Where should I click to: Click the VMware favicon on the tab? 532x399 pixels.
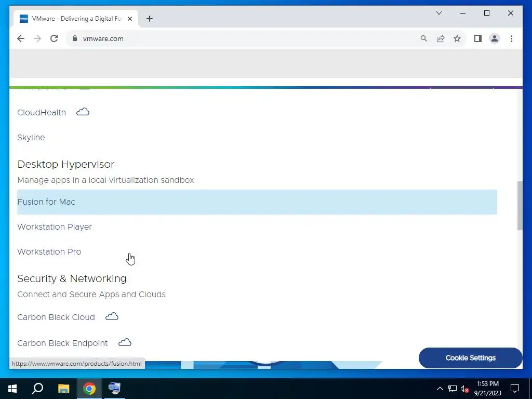[24, 19]
